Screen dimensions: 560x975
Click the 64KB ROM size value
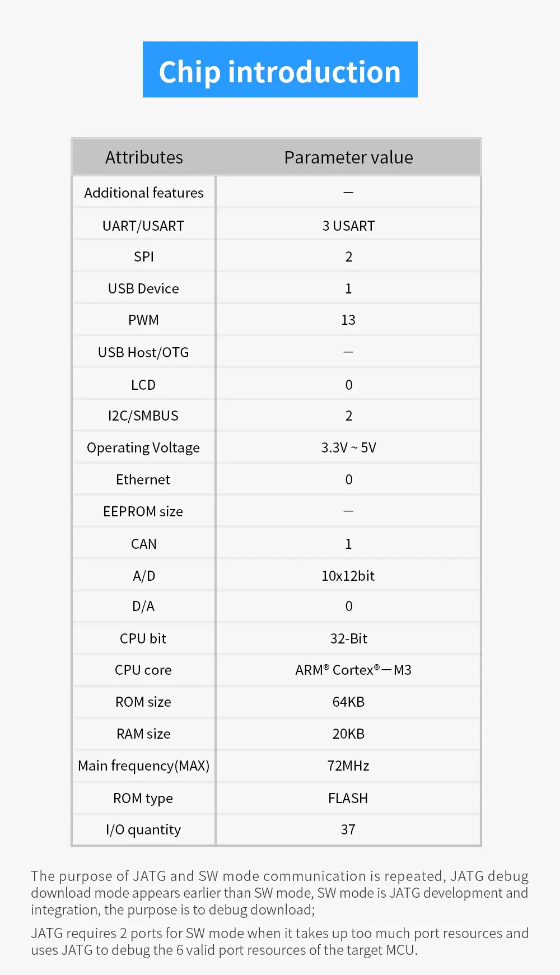click(348, 702)
